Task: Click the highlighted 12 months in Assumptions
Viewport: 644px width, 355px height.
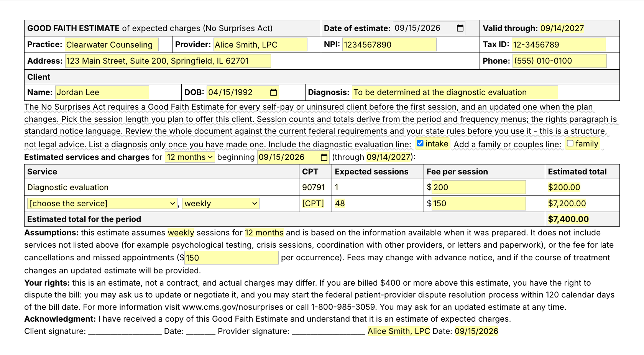Action: tap(264, 233)
